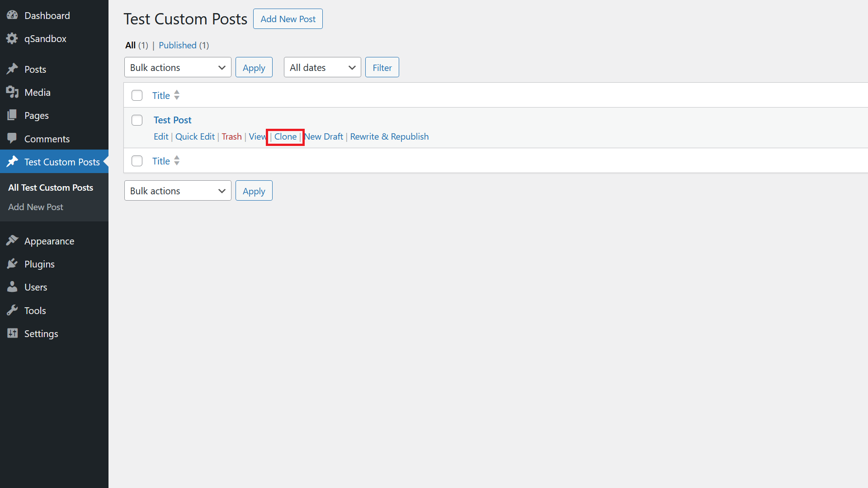Image resolution: width=868 pixels, height=488 pixels.
Task: Go to Posts menu
Action: (x=54, y=69)
